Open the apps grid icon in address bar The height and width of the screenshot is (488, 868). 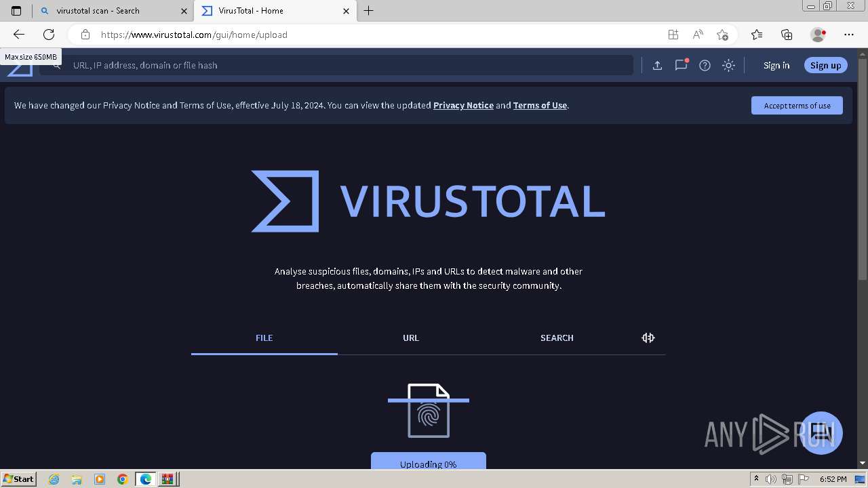click(673, 35)
